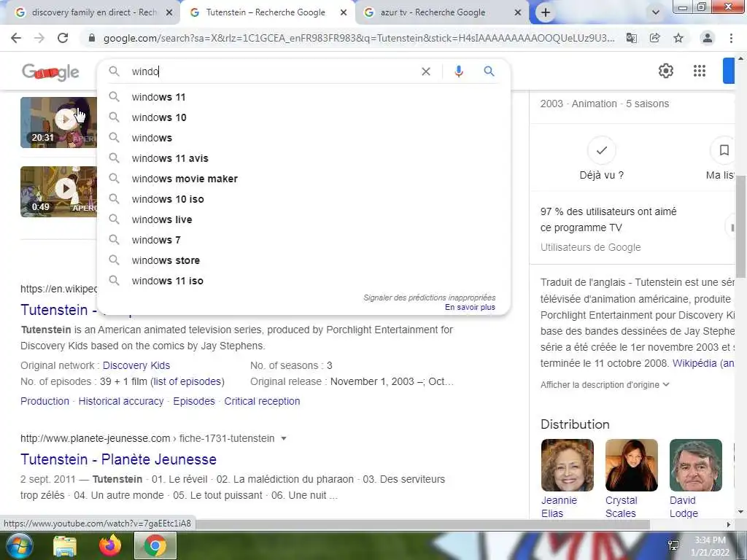
Task: Open the Chrome three-dot menu
Action: coord(731,38)
